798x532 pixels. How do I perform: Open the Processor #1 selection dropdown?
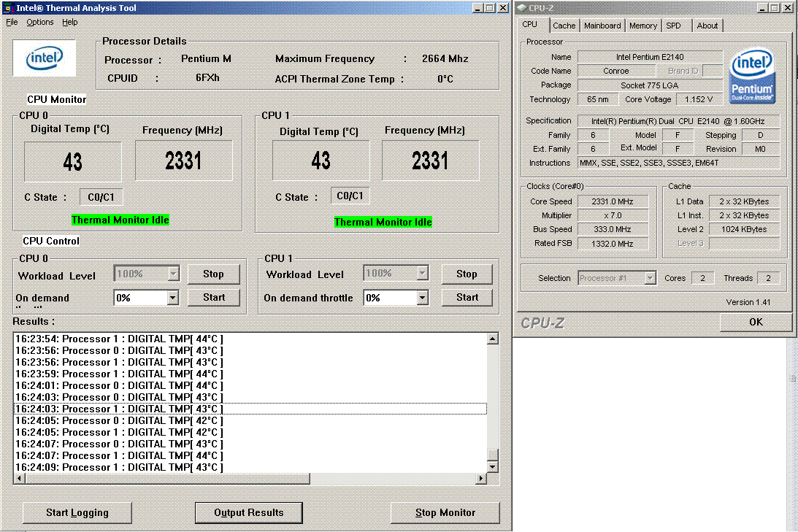click(650, 278)
